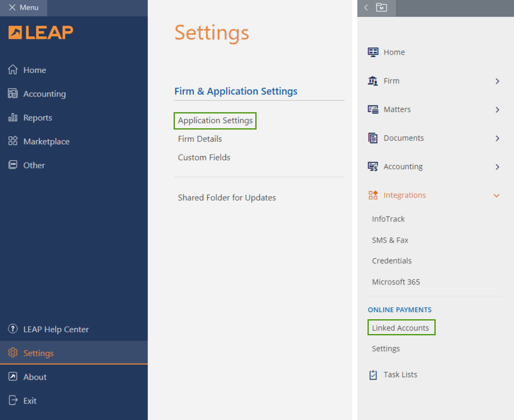This screenshot has height=420, width=514.
Task: Close the menu with the X Menu button
Action: point(24,8)
